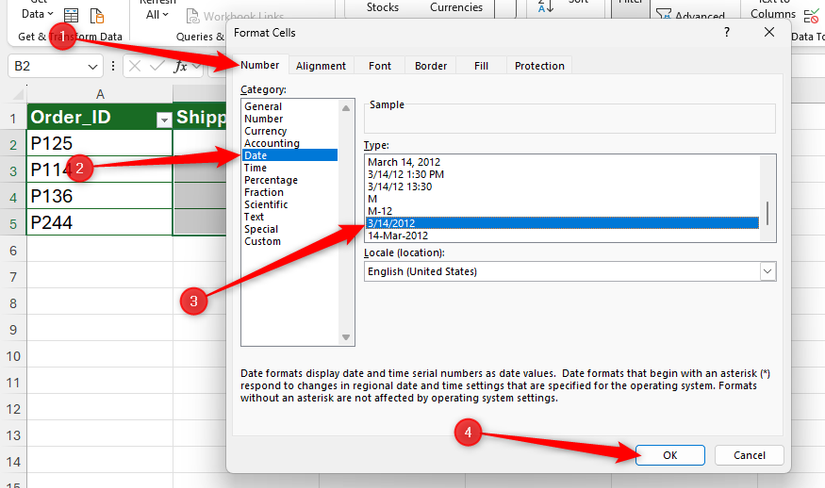Viewport: 825px width, 488px height.
Task: Select Currency category
Action: coord(265,131)
